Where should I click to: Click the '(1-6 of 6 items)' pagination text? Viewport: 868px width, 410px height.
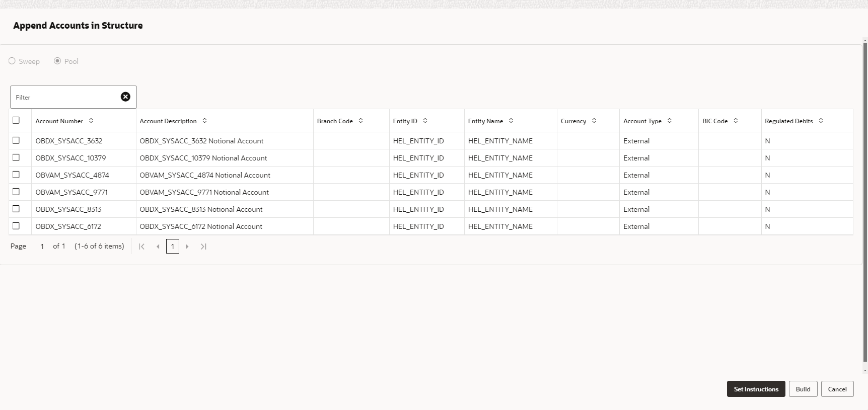[x=99, y=246]
